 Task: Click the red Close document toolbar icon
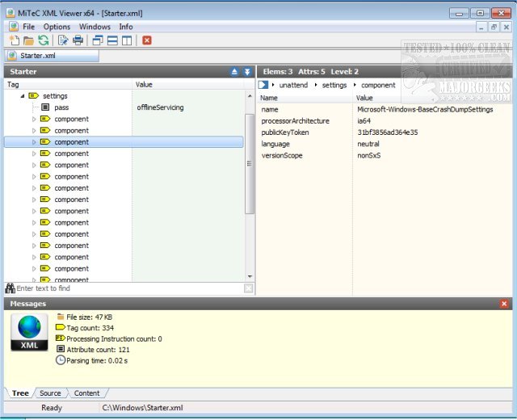(x=147, y=40)
